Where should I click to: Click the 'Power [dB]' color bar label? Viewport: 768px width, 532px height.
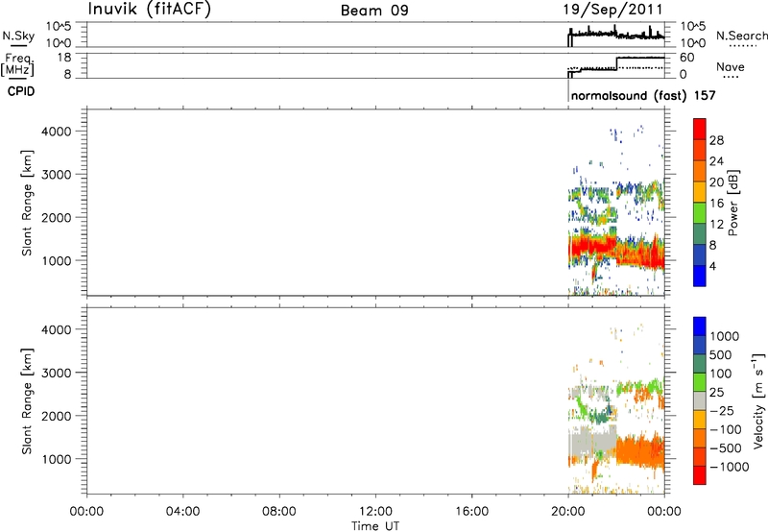(x=732, y=203)
